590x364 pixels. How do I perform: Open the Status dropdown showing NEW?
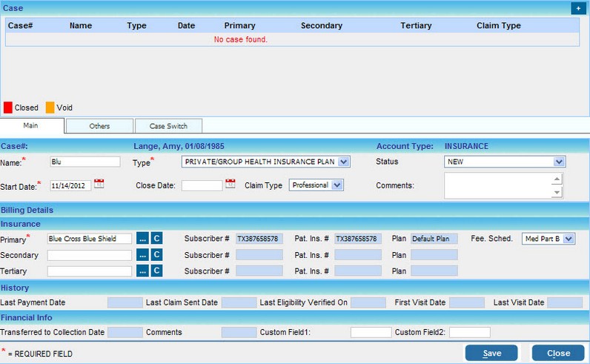click(559, 162)
